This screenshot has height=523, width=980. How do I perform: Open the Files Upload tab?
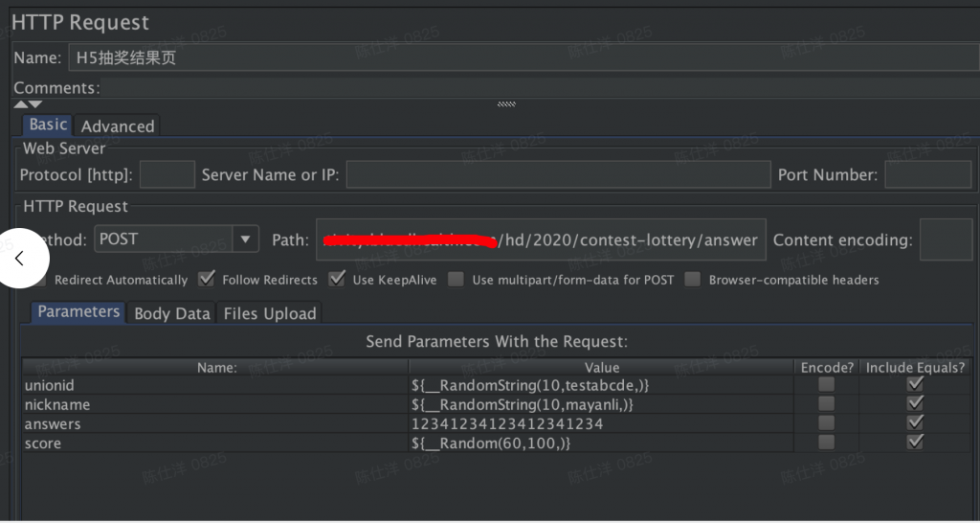269,313
